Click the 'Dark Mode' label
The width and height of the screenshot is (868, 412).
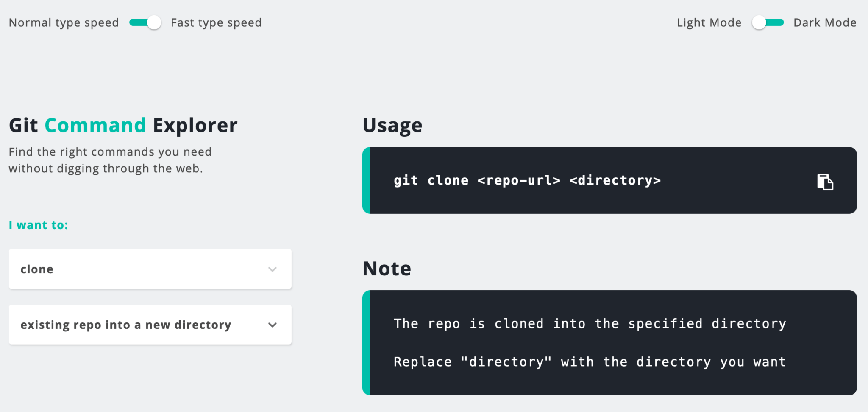pyautogui.click(x=825, y=22)
